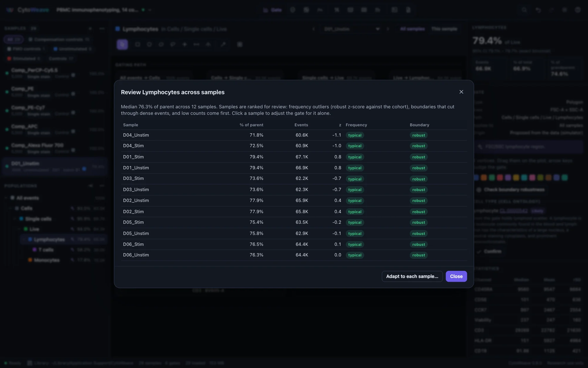Click the 60.9K events for D04_Stim
Viewport: 588px width, 368px height.
(x=302, y=146)
